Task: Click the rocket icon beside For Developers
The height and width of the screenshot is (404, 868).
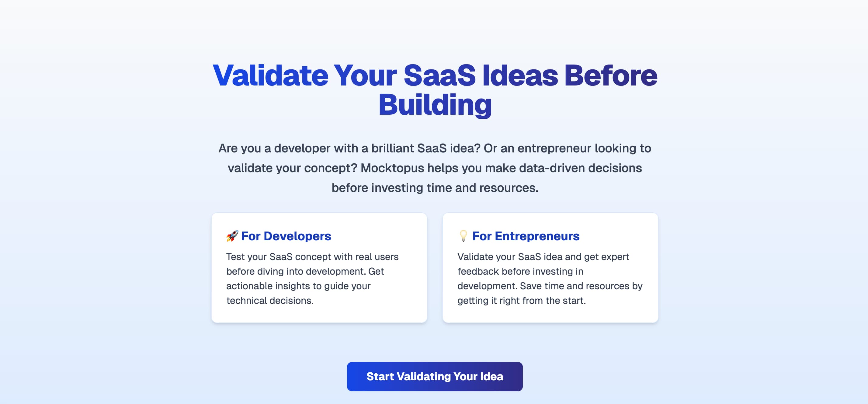Action: 232,236
